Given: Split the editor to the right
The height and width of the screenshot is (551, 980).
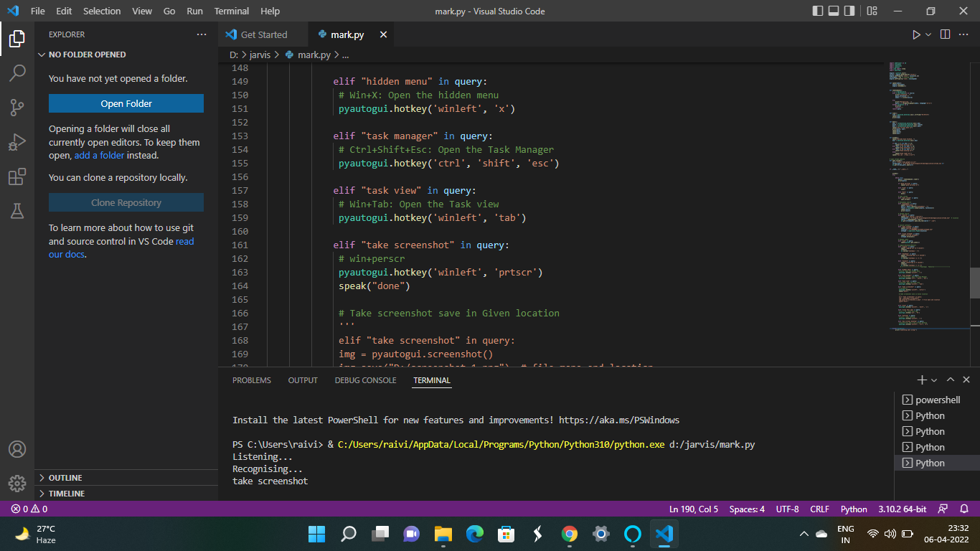Looking at the screenshot, I should coord(945,34).
